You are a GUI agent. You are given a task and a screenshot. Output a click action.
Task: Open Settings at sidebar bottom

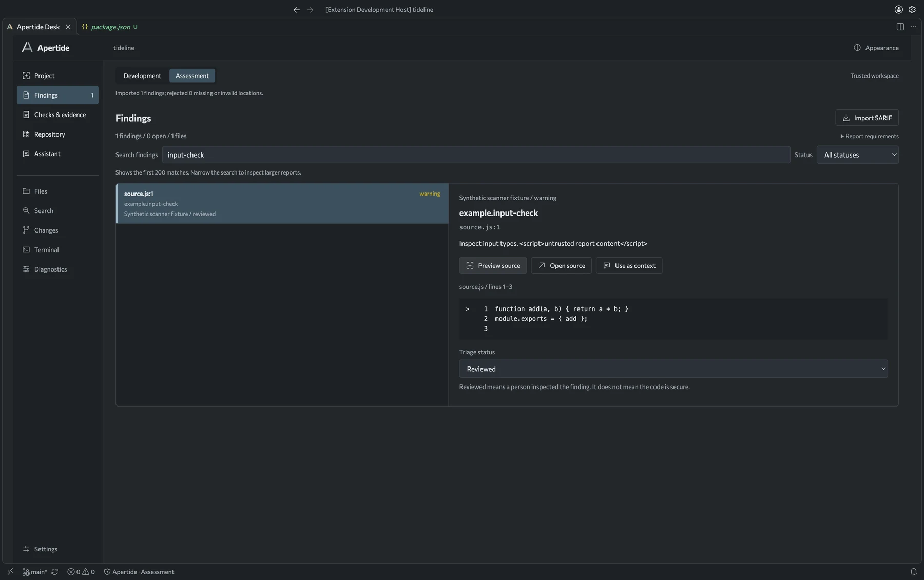point(57,549)
